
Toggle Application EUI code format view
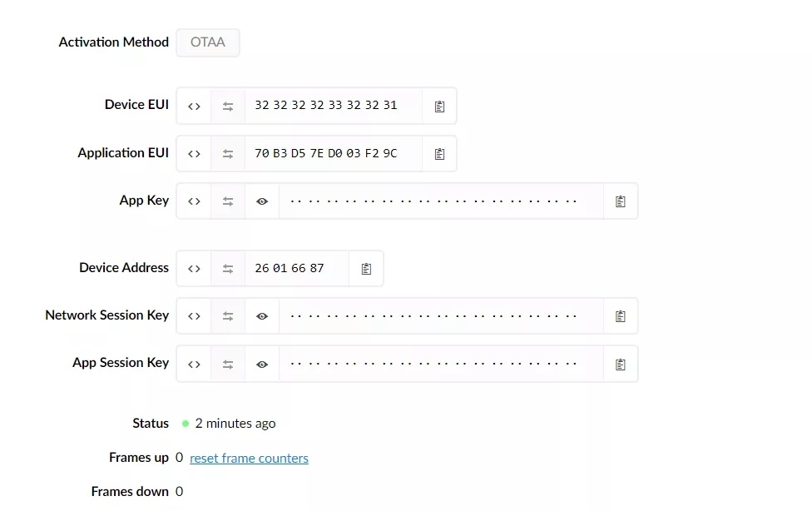click(194, 154)
